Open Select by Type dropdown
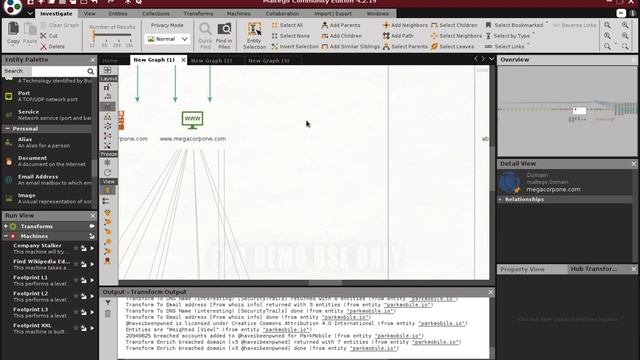The image size is (640, 360). point(509,36)
